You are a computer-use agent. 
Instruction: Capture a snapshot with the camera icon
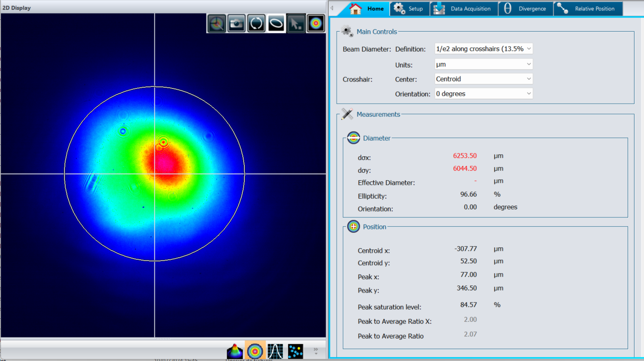237,23
